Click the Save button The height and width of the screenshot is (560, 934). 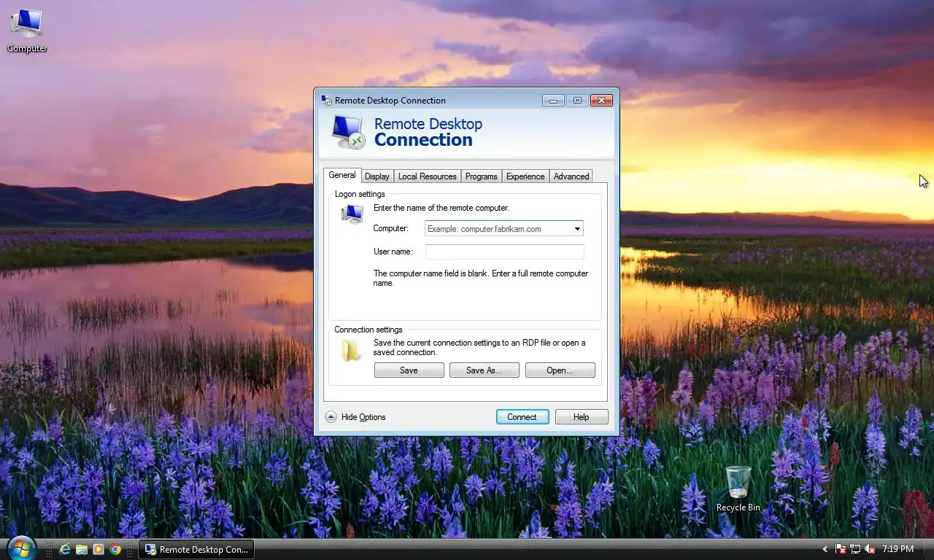409,370
